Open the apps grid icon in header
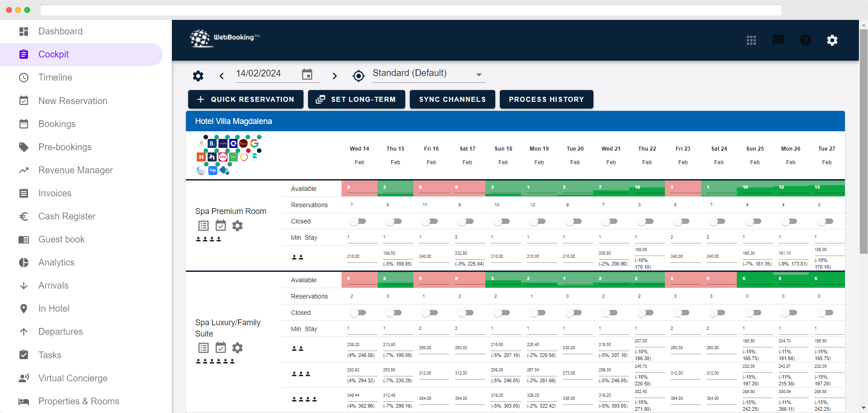The image size is (868, 413). (x=751, y=40)
